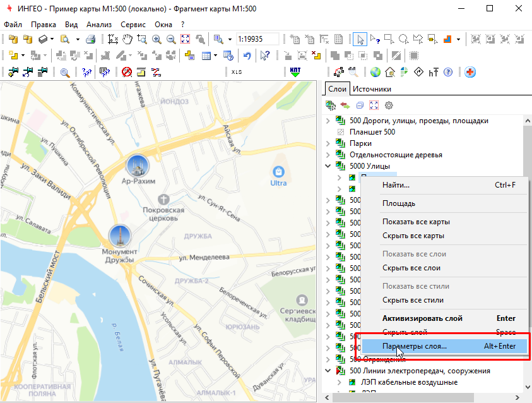This screenshot has height=403, width=532.
Task: Click the blue undo arrow icon
Action: click(x=247, y=56)
